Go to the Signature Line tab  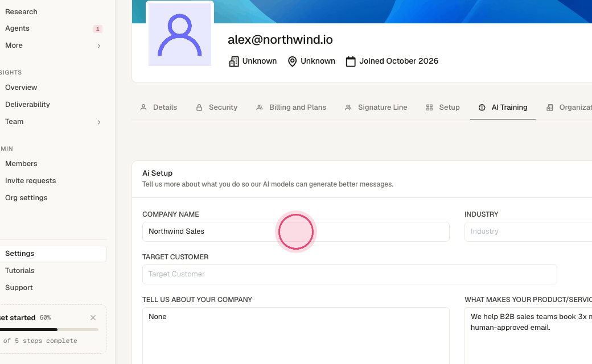tap(376, 107)
